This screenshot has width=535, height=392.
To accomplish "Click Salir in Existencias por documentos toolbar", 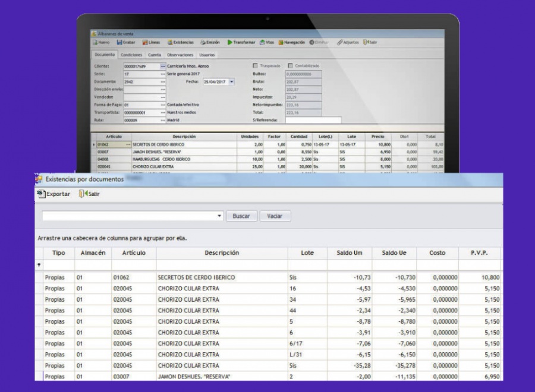I will pos(89,194).
